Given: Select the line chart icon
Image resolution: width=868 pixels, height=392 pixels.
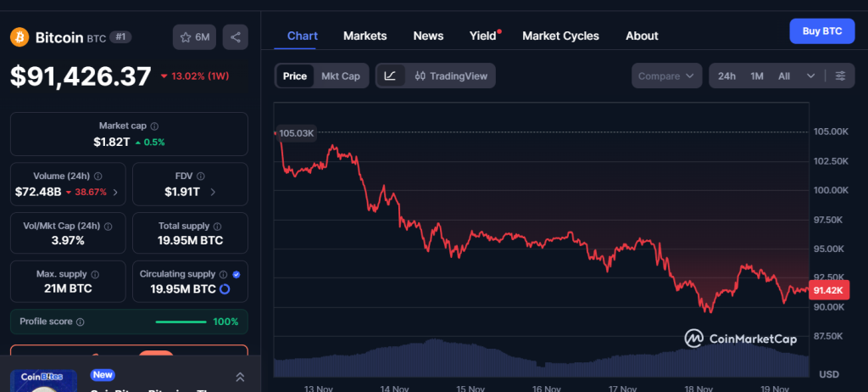Looking at the screenshot, I should click(390, 76).
